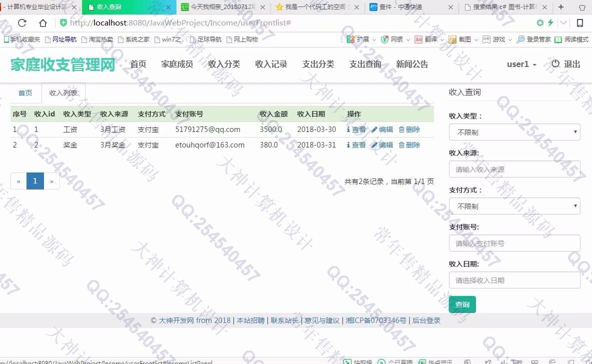Viewport: 592px width, 364px height.
Task: Open the 网上购物 bookmark
Action: (x=242, y=39)
